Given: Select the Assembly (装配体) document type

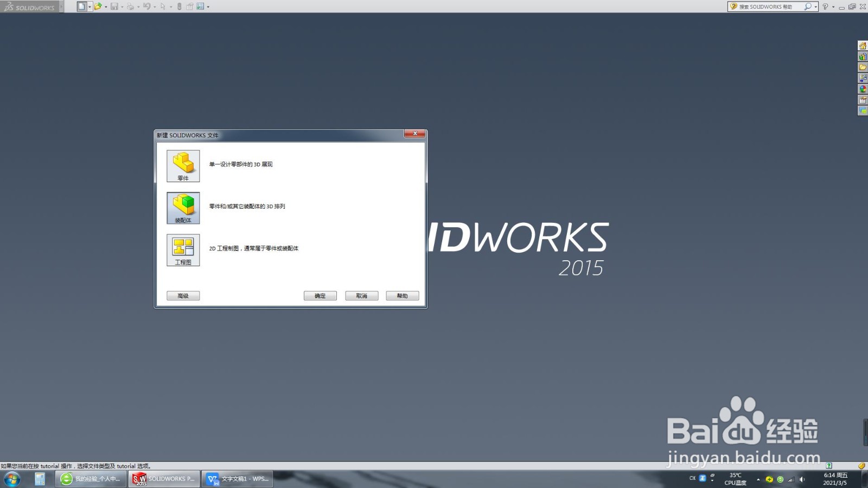Looking at the screenshot, I should [x=183, y=208].
